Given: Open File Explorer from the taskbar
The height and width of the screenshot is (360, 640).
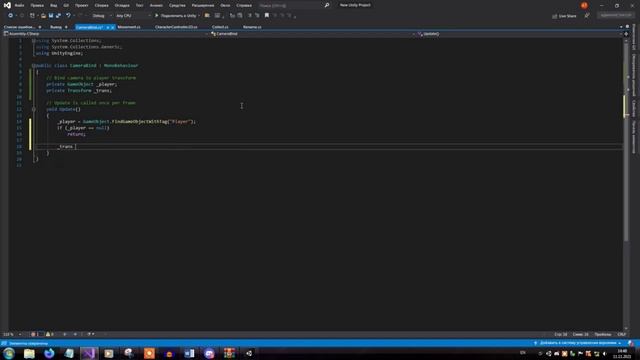Looking at the screenshot, I should [29, 353].
